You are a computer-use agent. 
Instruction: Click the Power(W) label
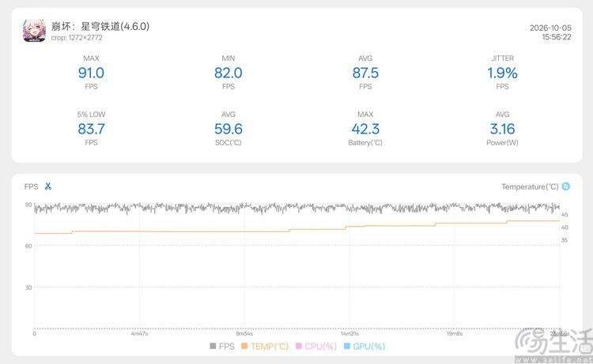pos(502,143)
